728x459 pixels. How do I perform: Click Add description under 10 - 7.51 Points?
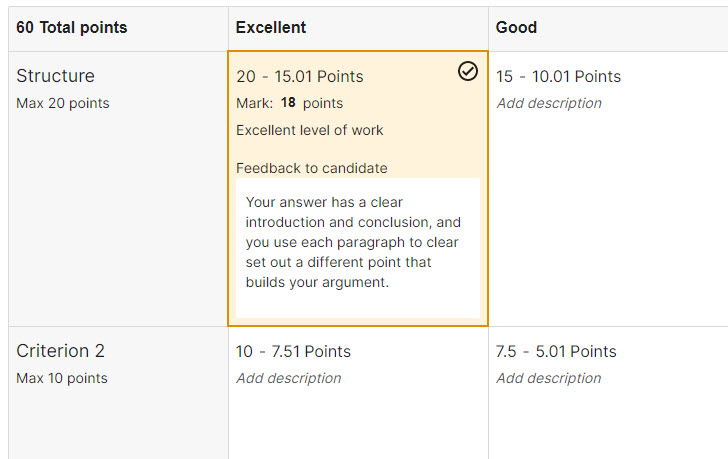click(x=288, y=378)
